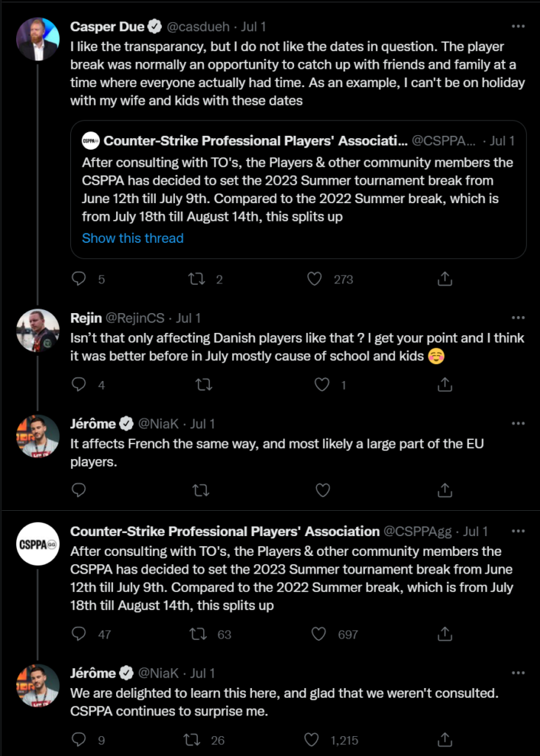
Task: Open the share icon on Casper Due's tweet
Action: click(444, 279)
